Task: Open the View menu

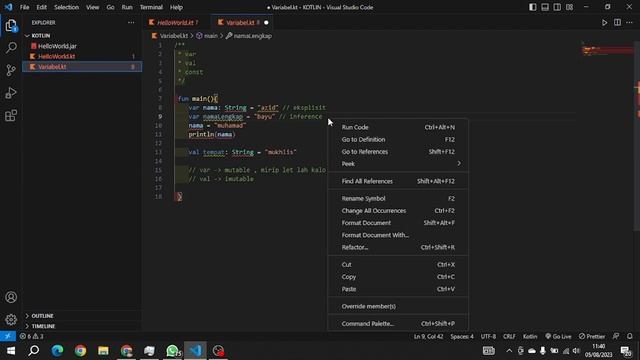Action: [92, 7]
